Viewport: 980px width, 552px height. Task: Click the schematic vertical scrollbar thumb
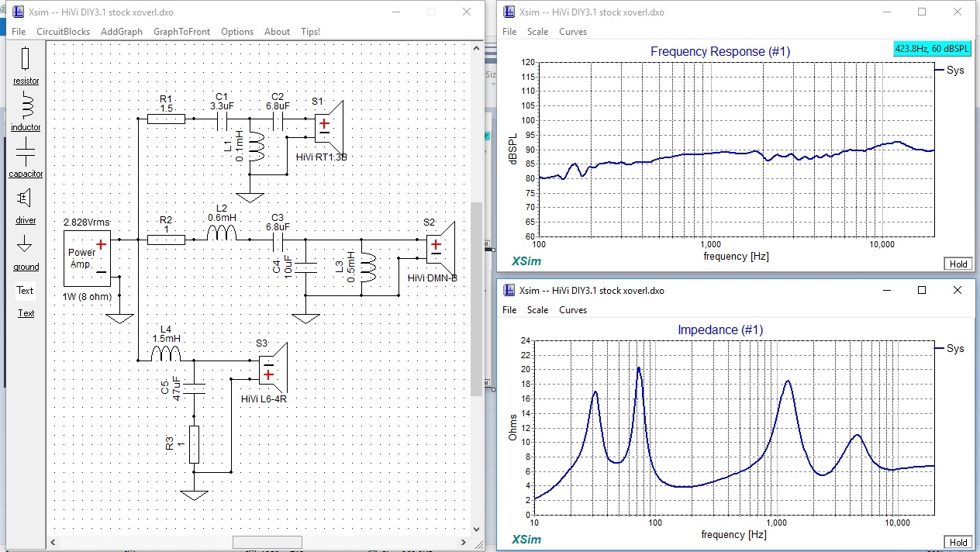click(476, 298)
